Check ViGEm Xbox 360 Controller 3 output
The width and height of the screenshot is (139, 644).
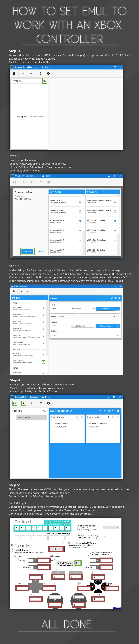(115, 202)
